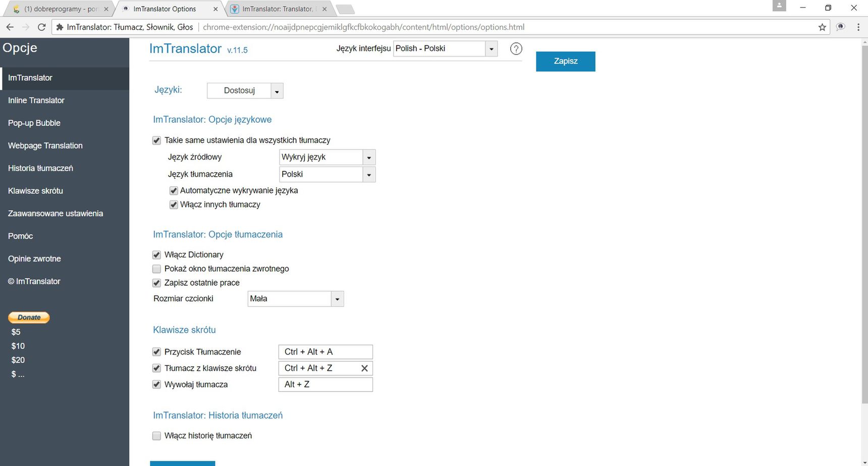Open the Rozmiar czcionki dropdown
868x466 pixels.
296,299
